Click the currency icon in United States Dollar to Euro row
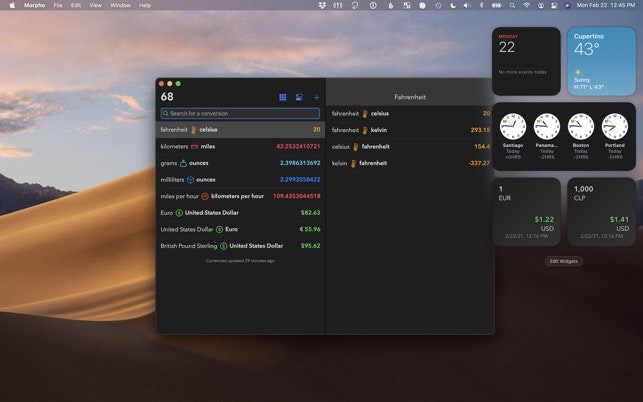The width and height of the screenshot is (643, 402). pos(219,229)
